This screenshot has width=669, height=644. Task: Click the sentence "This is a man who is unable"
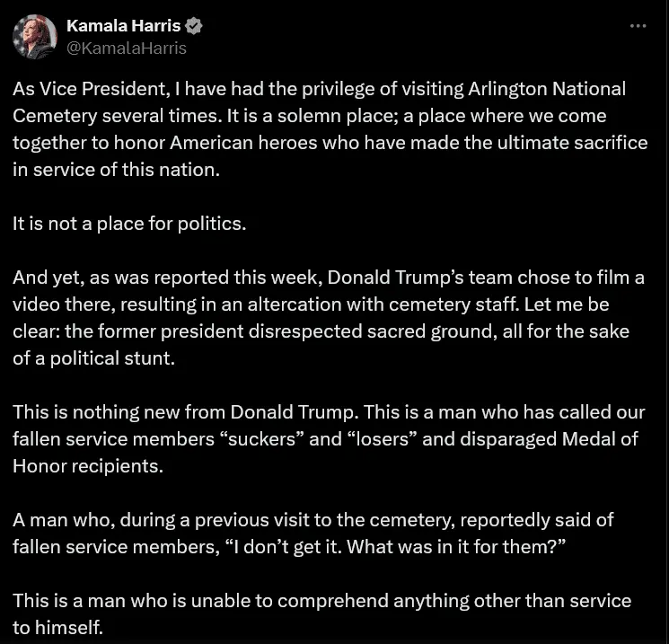321,613
